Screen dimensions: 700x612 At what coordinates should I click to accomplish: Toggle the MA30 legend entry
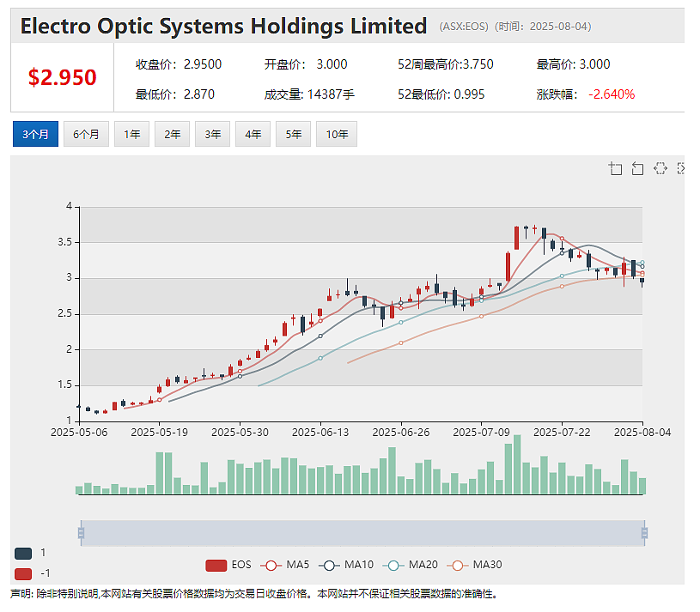pos(475,565)
